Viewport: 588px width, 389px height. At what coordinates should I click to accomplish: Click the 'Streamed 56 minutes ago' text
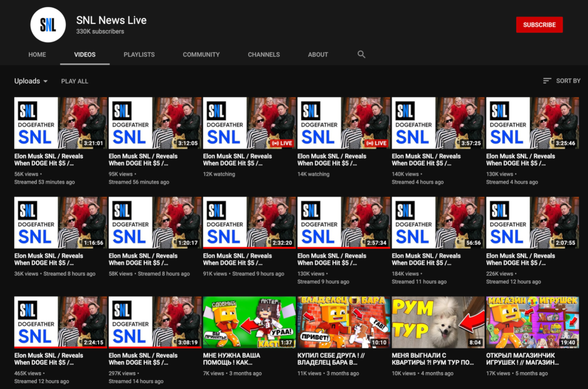click(x=139, y=182)
